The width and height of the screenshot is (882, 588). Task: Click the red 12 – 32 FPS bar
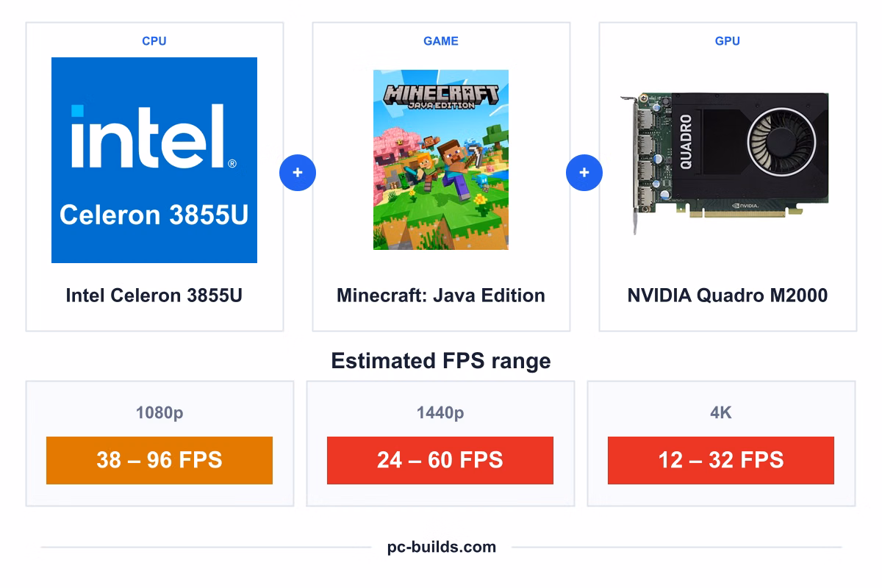click(721, 460)
